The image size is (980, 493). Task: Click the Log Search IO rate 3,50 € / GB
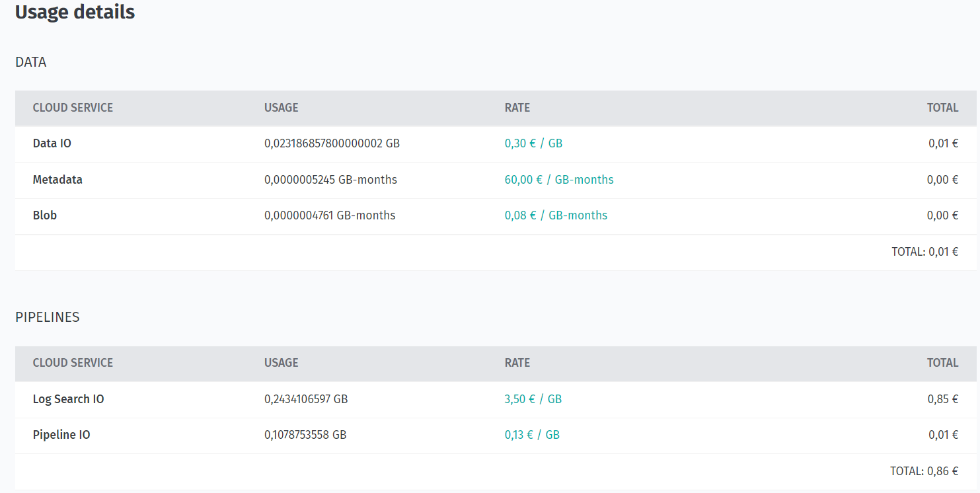click(x=531, y=398)
